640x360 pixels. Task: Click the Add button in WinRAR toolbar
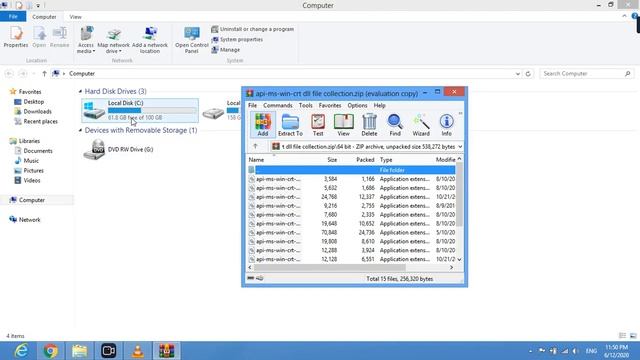pos(262,124)
